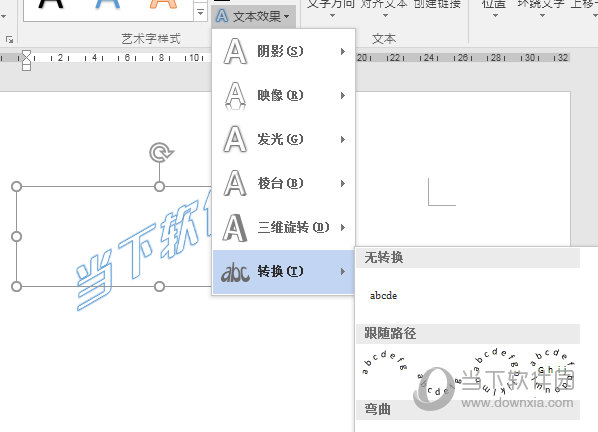The width and height of the screenshot is (598, 432).
Task: Open the 对齐文本 dropdown arrow
Action: [385, 16]
